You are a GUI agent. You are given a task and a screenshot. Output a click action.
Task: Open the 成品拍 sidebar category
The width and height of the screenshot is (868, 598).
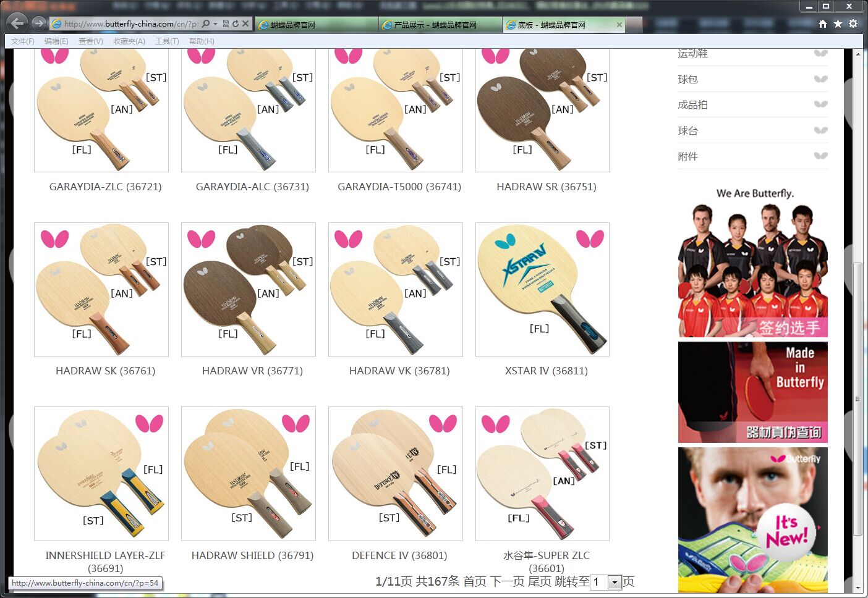[692, 105]
